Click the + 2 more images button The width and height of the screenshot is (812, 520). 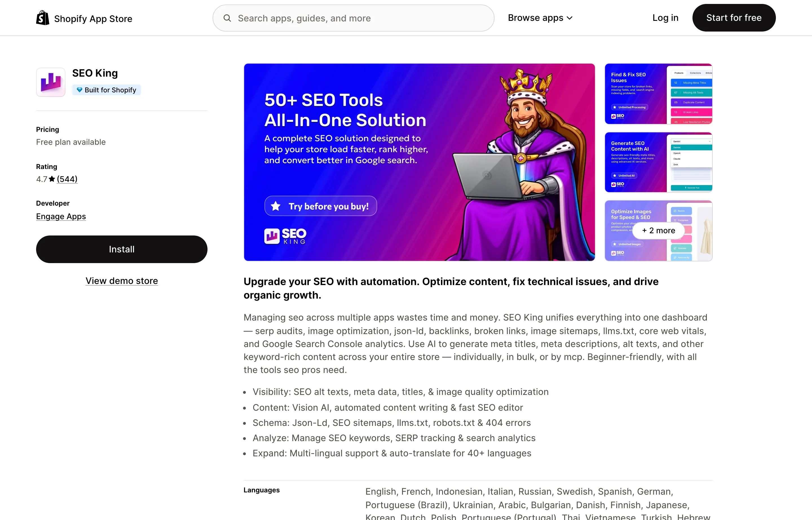tap(659, 231)
